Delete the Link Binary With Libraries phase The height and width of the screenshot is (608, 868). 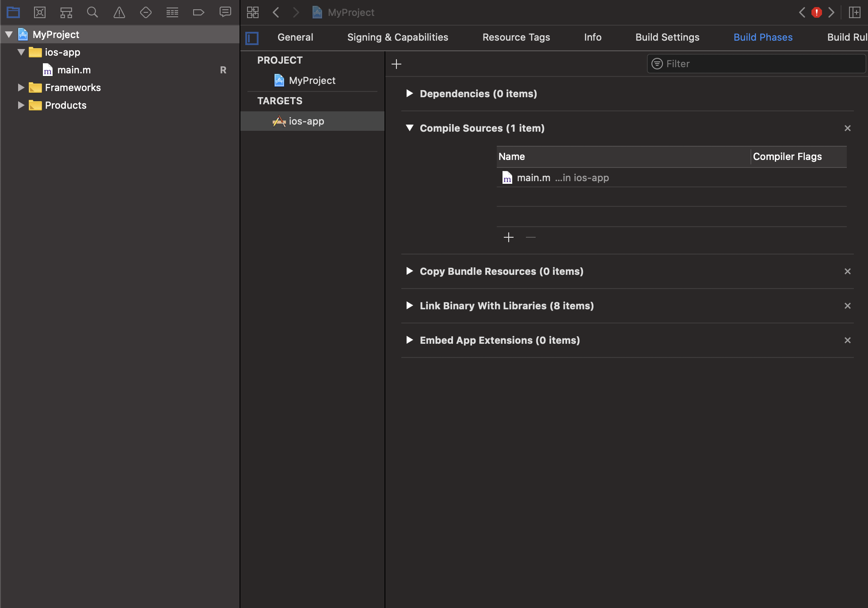pyautogui.click(x=848, y=306)
